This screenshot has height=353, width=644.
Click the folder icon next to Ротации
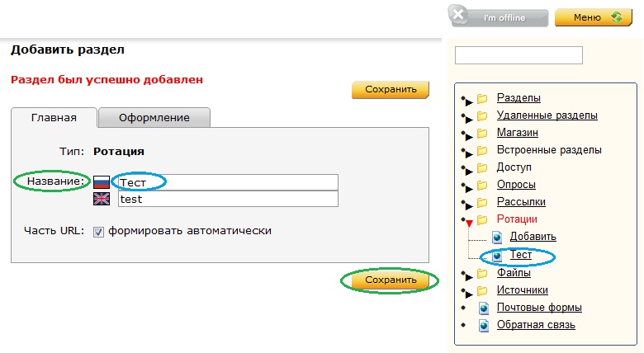point(482,219)
